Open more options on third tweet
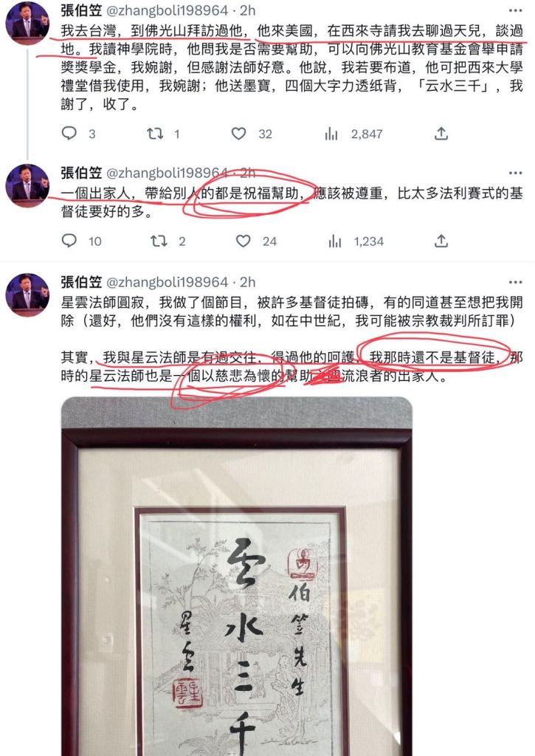 pyautogui.click(x=515, y=282)
